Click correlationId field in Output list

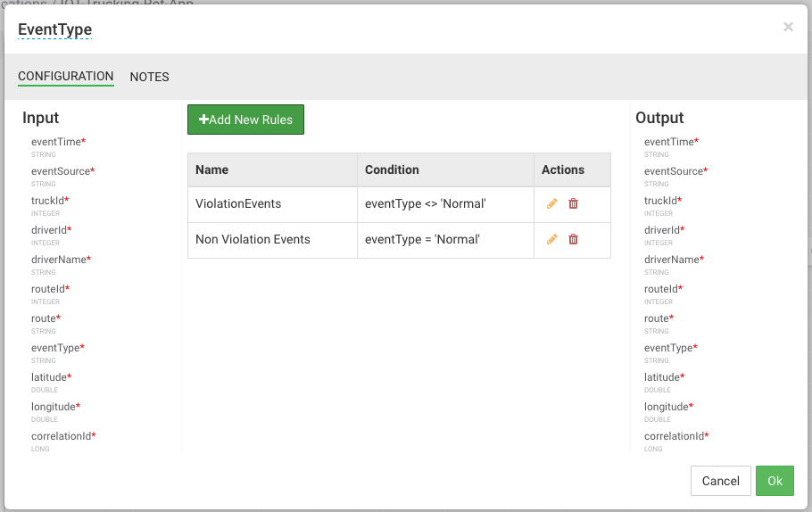[675, 436]
